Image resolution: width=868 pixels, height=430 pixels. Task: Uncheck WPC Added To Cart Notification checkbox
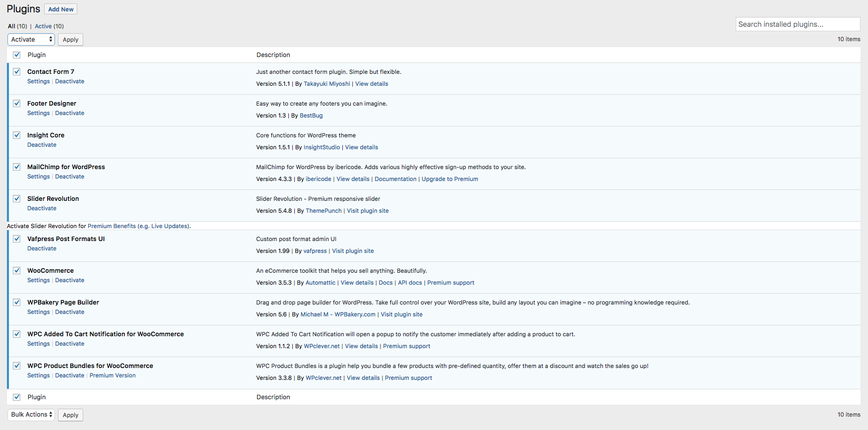(x=17, y=334)
